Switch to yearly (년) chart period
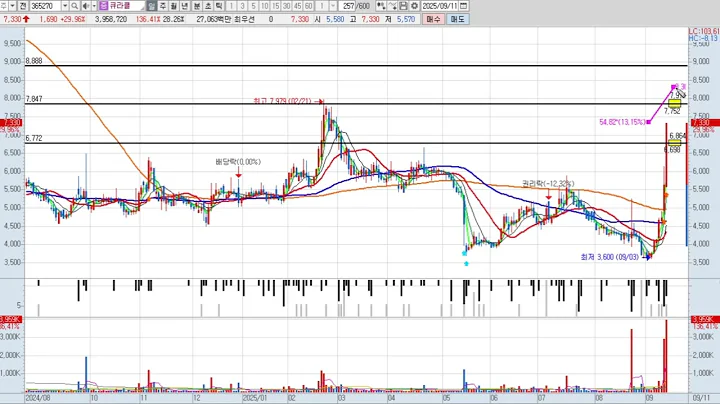Viewport: 720px width, 404px height. click(x=185, y=6)
